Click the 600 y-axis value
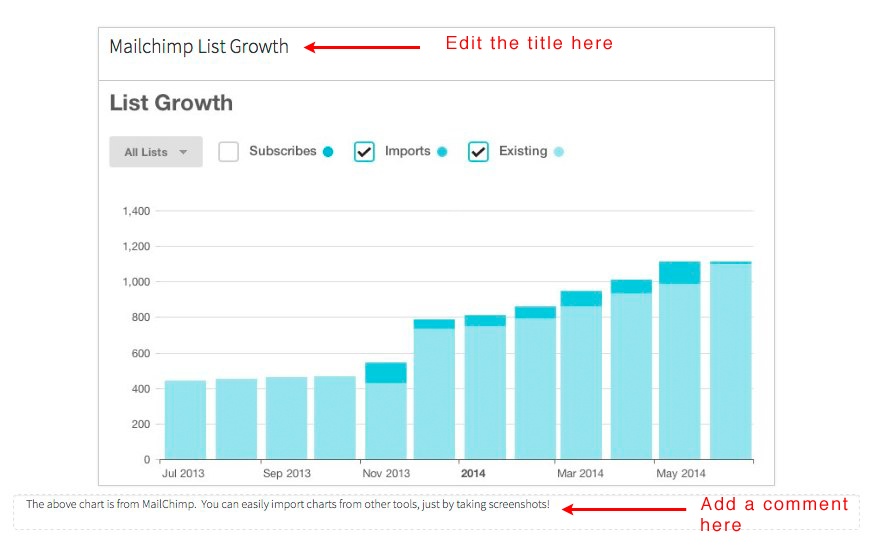Screen dimensions: 878x560 click(141, 353)
